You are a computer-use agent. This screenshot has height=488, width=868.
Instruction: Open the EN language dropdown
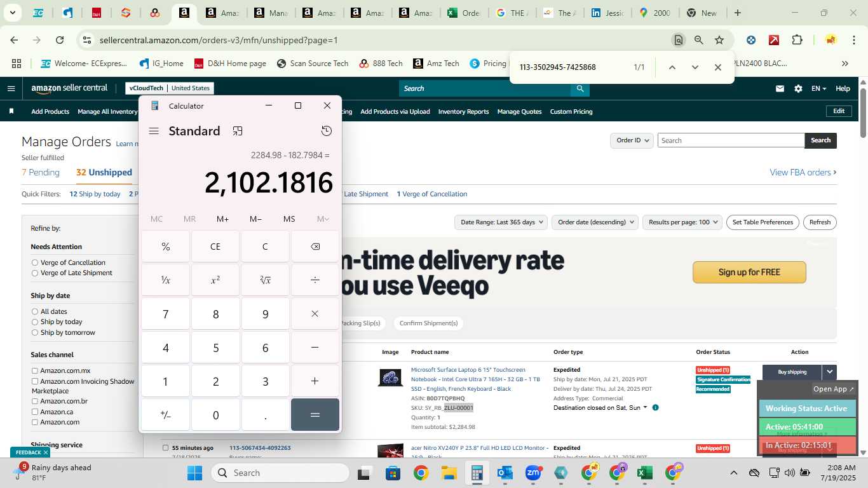(818, 89)
